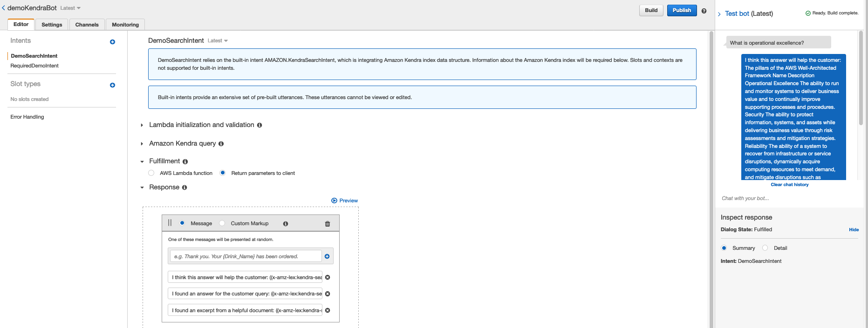Edit 'I think this answer will help' message

point(245,277)
